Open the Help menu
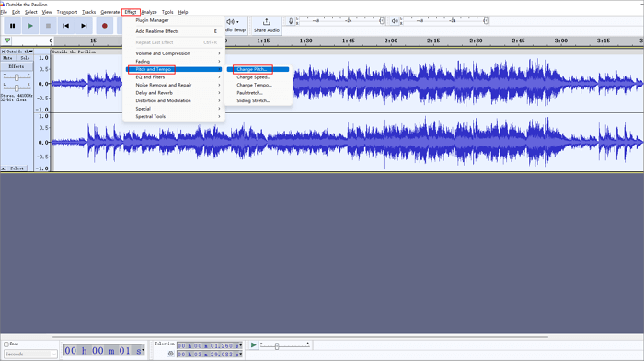Image resolution: width=644 pixels, height=361 pixels. click(x=183, y=12)
